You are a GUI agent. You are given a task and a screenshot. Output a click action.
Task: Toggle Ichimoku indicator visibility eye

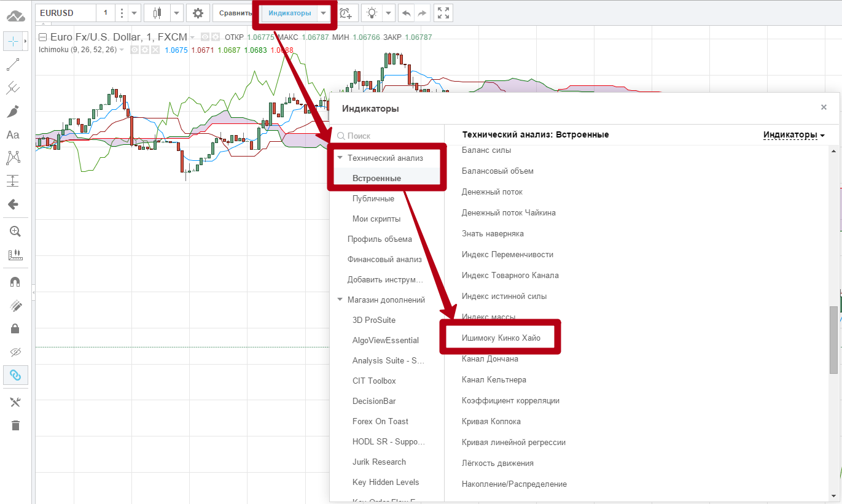(134, 50)
